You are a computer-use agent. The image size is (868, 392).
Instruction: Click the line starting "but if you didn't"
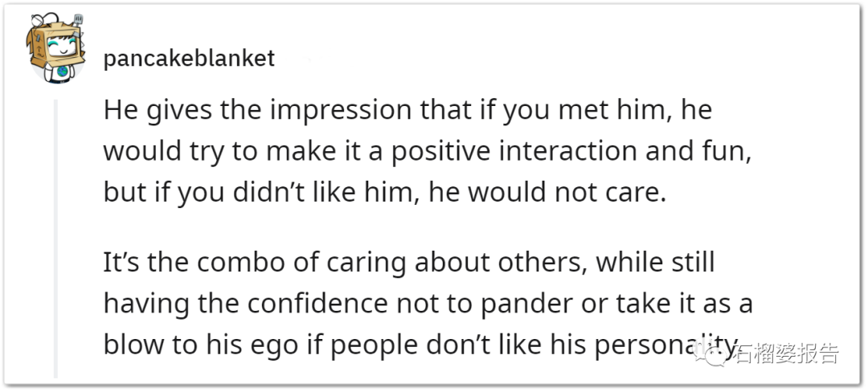[385, 192]
